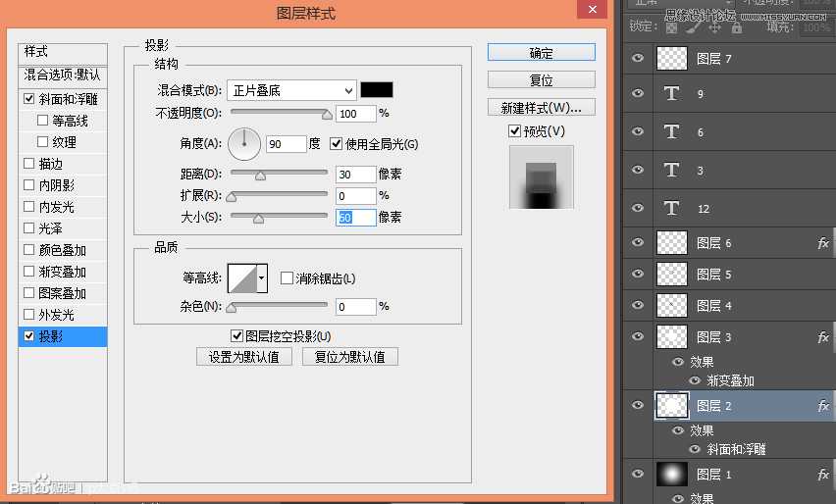This screenshot has height=504, width=836.
Task: Open the 混合模式 dropdown 正片叠底
Action: coord(291,90)
